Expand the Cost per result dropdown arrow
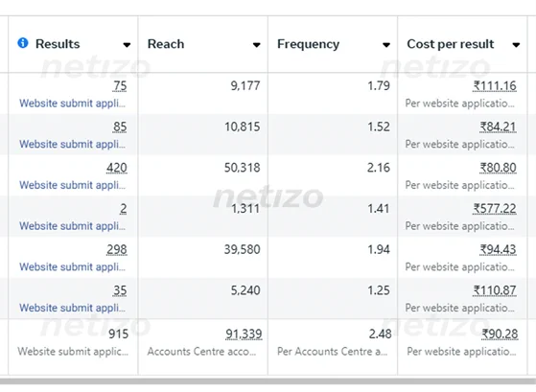Screen dimensions: 536x392 coord(516,45)
